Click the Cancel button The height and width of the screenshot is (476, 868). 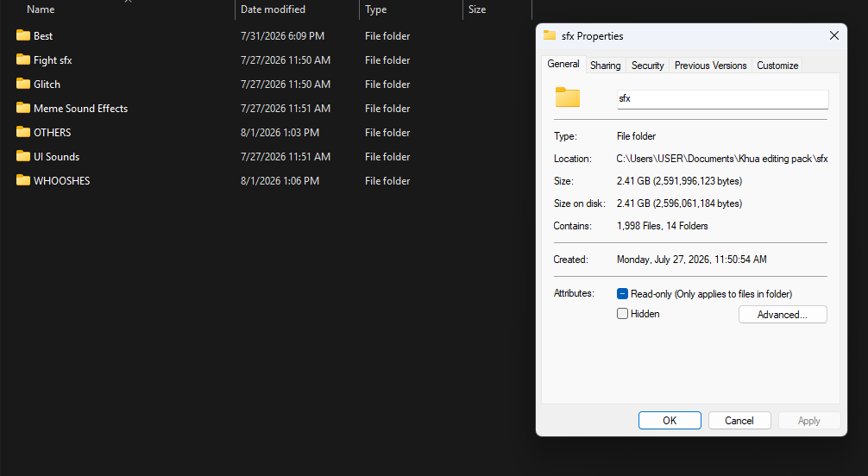click(739, 421)
